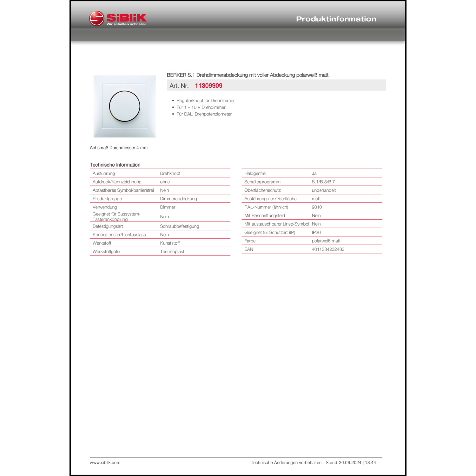The image size is (476, 476).
Task: Select the bullet 'Für 1 – 10 V Drehdimmer'
Action: point(201,107)
